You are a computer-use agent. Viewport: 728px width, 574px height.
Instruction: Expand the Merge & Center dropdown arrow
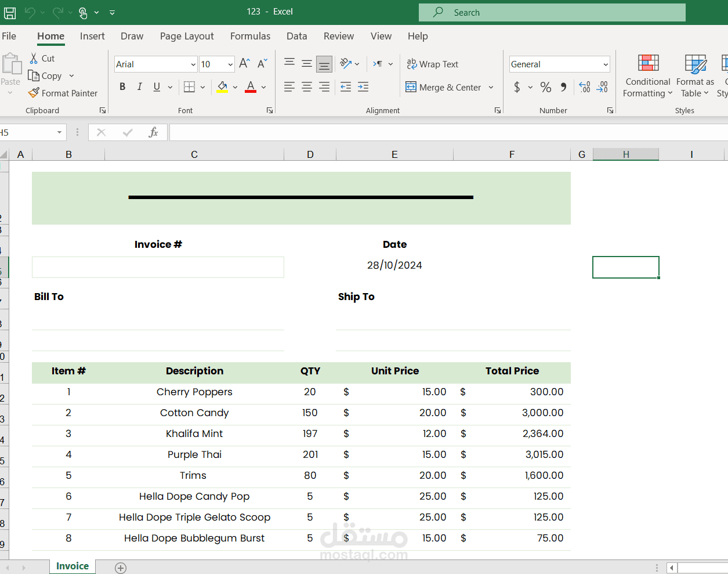(x=491, y=88)
